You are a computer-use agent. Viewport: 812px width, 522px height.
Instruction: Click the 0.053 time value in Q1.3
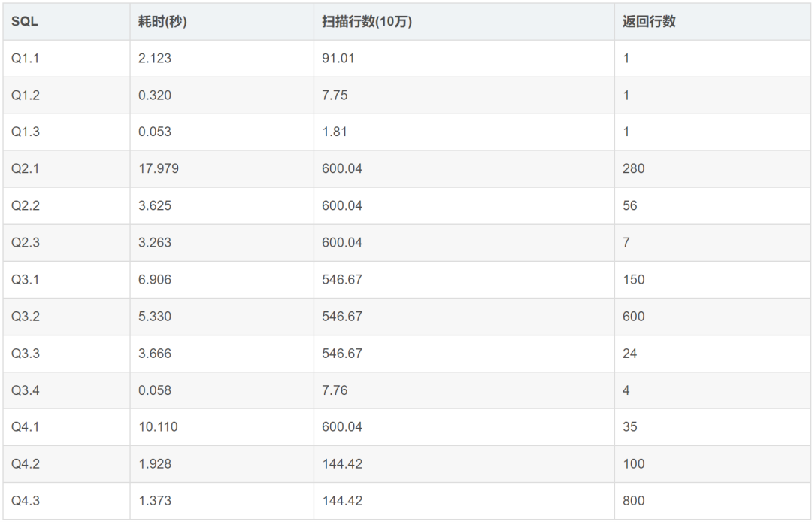click(155, 132)
